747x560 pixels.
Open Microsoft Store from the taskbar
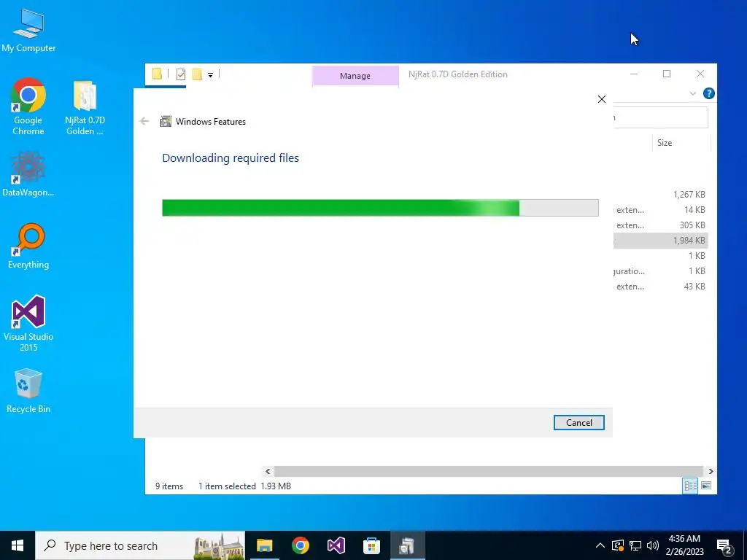click(x=371, y=545)
